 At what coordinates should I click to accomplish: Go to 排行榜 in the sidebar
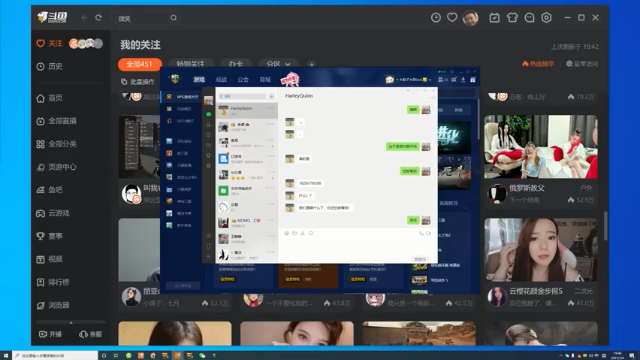(53, 282)
